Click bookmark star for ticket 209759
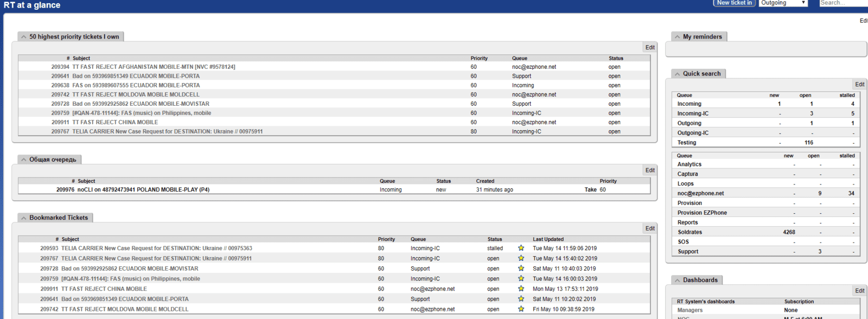 tap(521, 278)
